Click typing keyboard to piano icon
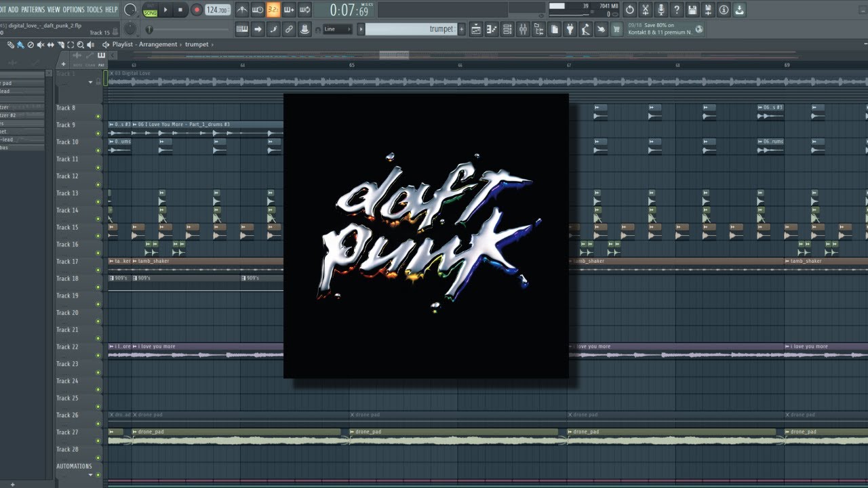The width and height of the screenshot is (868, 488). [x=242, y=29]
